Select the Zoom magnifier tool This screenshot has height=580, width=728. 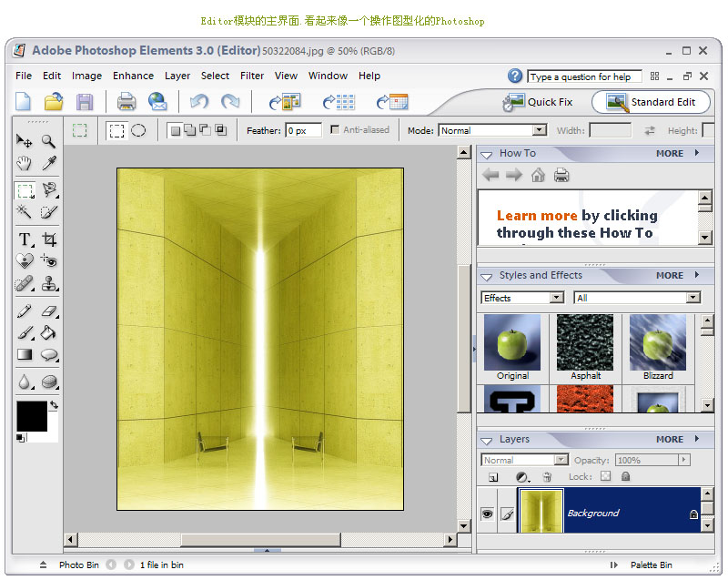[x=48, y=141]
